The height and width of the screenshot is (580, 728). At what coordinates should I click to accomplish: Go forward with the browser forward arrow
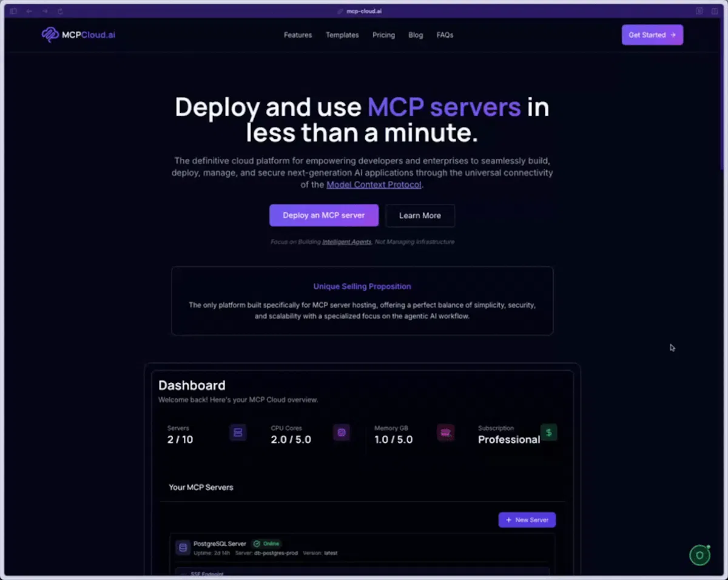point(45,11)
